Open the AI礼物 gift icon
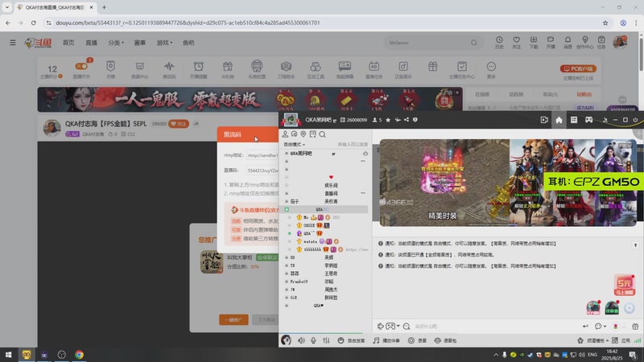The width and height of the screenshot is (644, 362). tap(228, 69)
